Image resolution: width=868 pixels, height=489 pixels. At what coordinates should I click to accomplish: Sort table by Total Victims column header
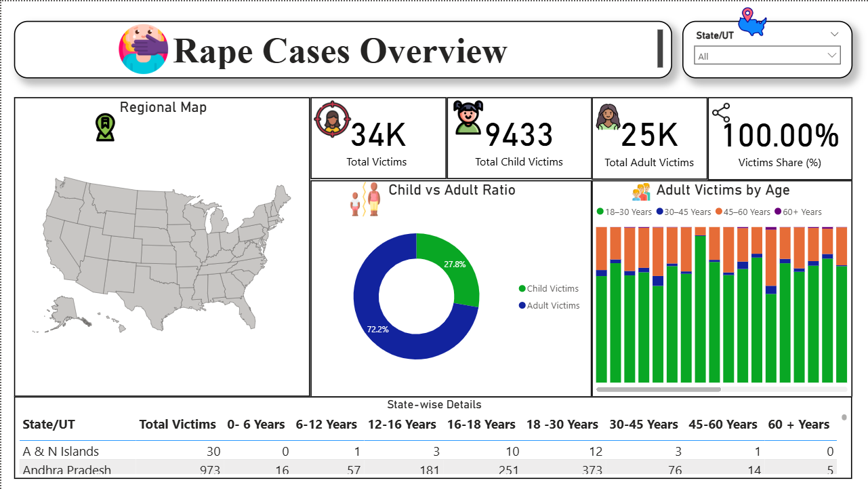click(x=178, y=425)
